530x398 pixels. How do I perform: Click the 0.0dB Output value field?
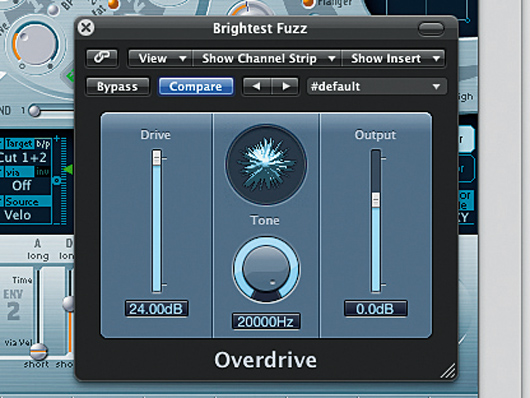click(375, 308)
